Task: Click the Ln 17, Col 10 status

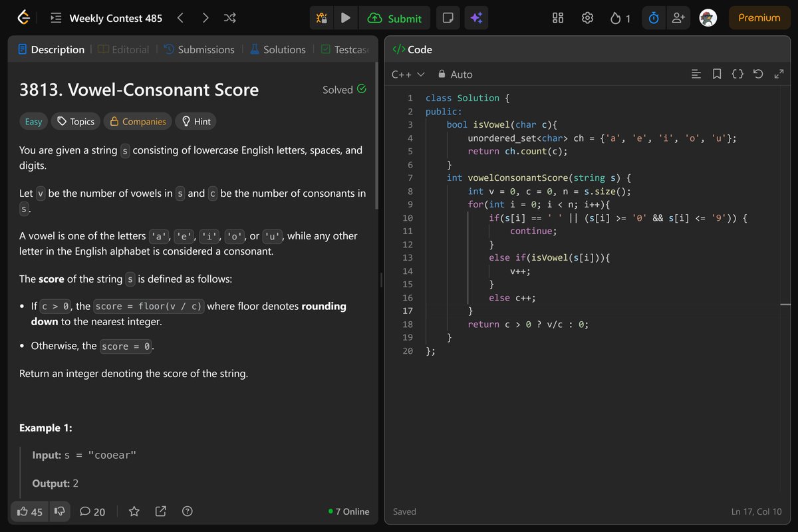Action: (x=756, y=511)
